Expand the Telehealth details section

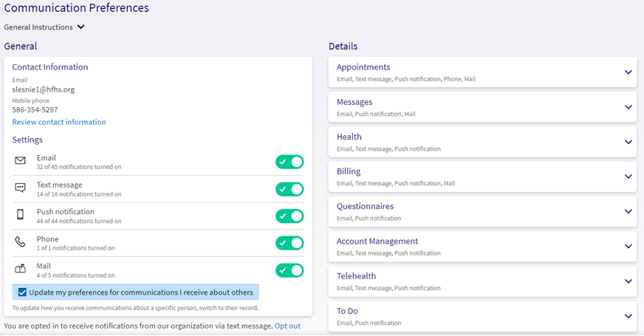pyautogui.click(x=628, y=281)
